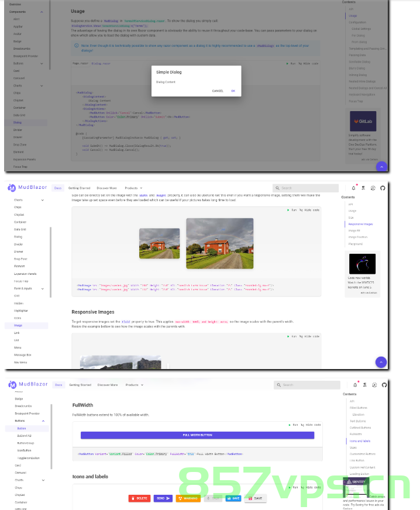Screen dimensions: 420x510
Task: Click the red DELETE button
Action: pyautogui.click(x=139, y=498)
